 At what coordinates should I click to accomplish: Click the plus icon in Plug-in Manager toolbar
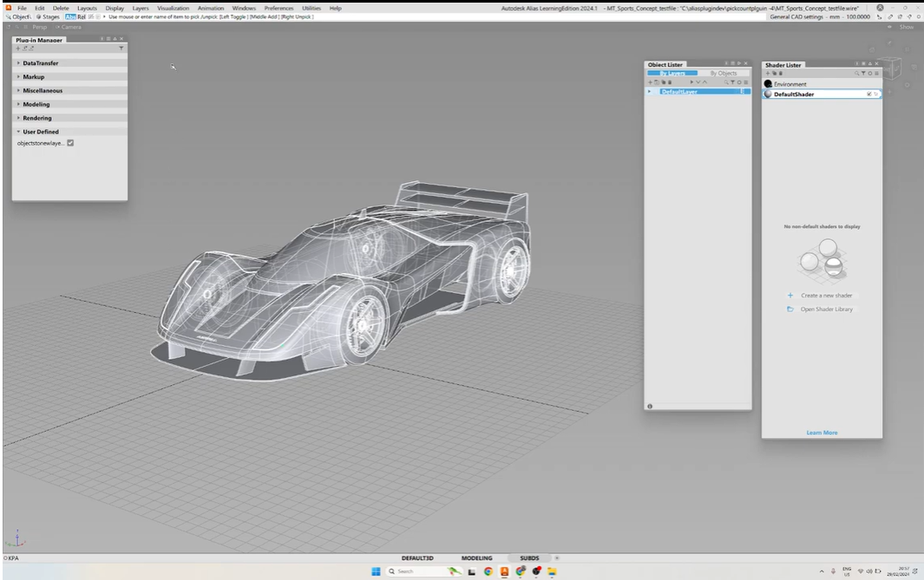point(17,49)
